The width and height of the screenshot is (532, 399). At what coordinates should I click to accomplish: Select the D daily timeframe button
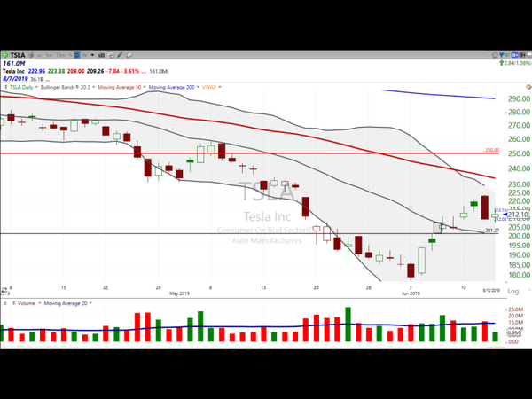coord(77,55)
